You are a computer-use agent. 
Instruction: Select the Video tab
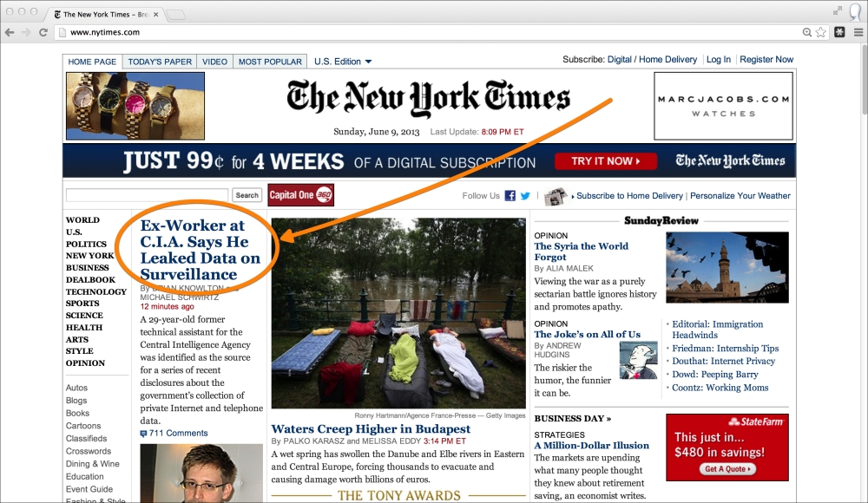pos(214,62)
